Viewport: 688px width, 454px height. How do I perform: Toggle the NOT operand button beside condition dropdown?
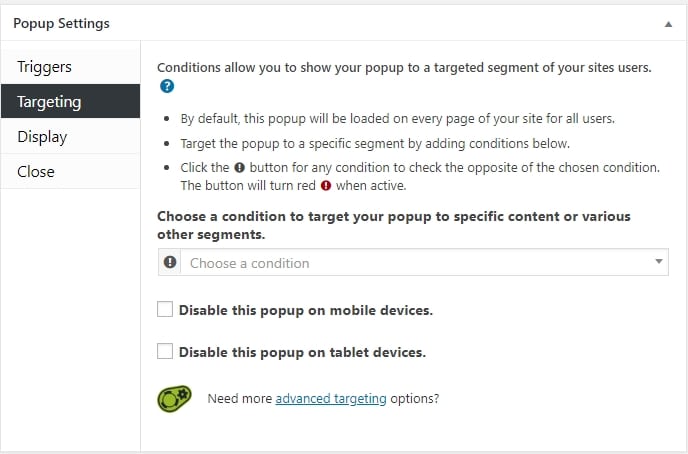(170, 262)
